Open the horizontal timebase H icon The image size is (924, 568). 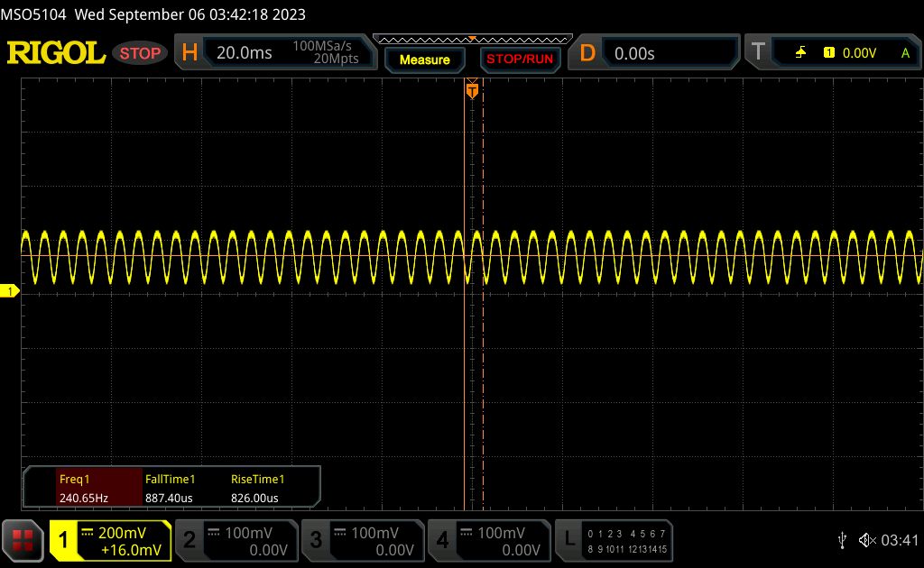click(189, 53)
